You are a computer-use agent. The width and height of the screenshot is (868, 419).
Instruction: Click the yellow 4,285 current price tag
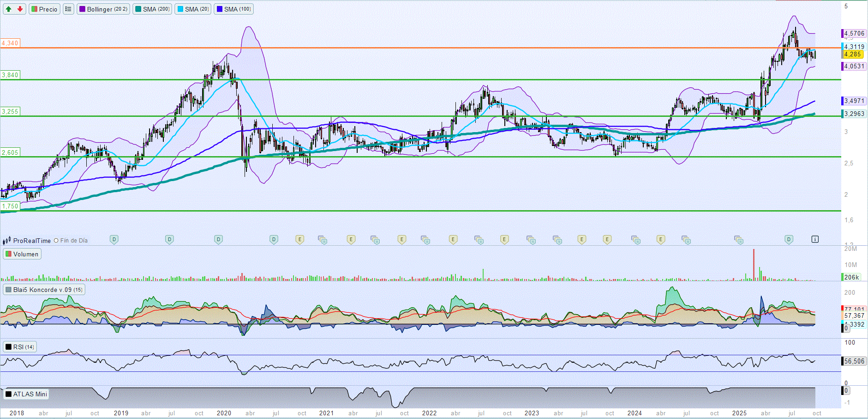click(x=853, y=55)
